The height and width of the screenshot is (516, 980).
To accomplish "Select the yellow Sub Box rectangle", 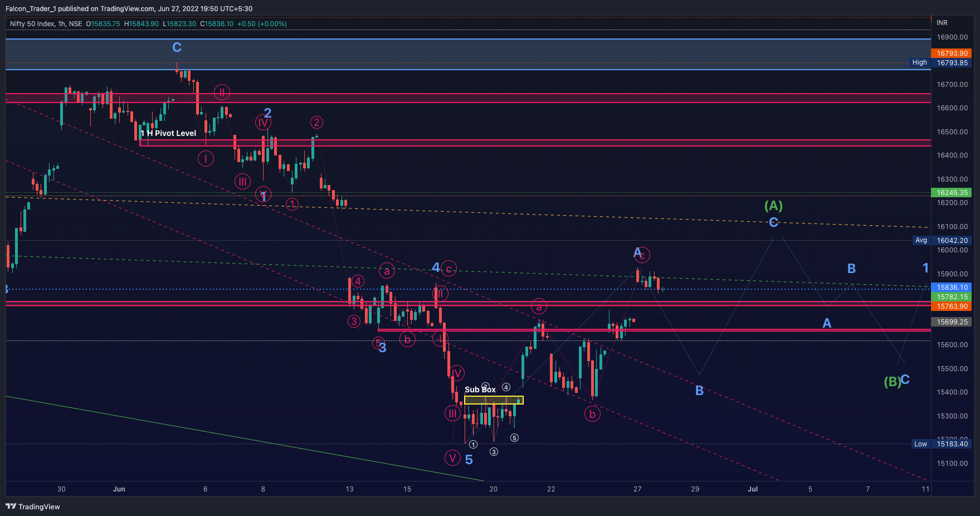I will coord(494,400).
